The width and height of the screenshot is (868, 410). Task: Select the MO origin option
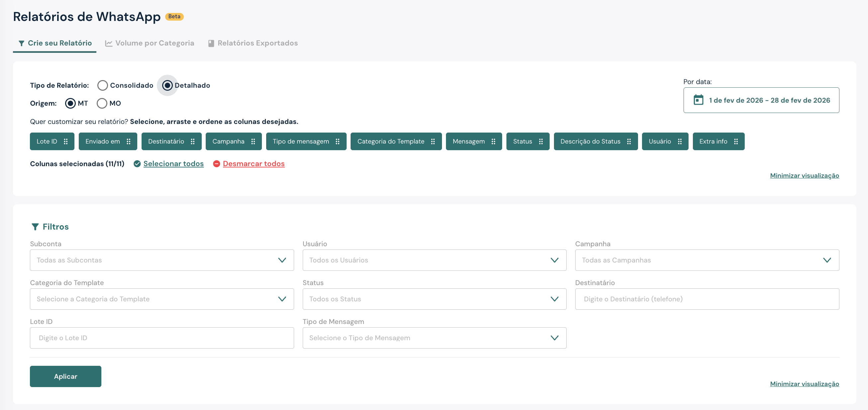pyautogui.click(x=102, y=103)
